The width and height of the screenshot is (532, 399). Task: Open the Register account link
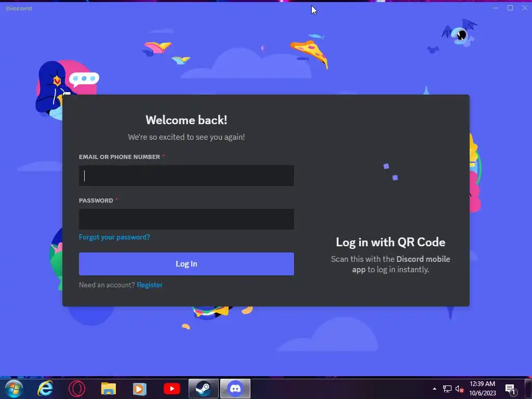click(150, 285)
